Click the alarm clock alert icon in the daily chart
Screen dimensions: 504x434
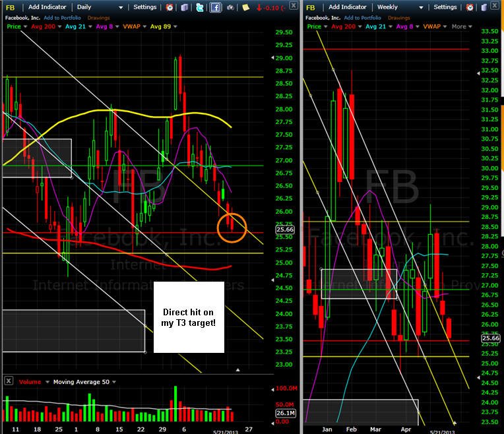(x=170, y=7)
